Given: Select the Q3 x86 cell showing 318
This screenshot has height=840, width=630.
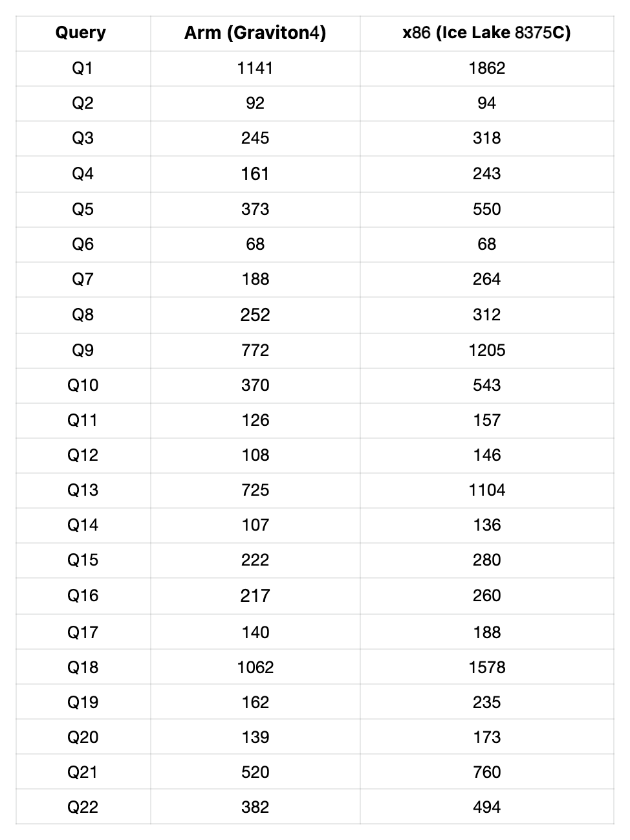Looking at the screenshot, I should tap(486, 138).
